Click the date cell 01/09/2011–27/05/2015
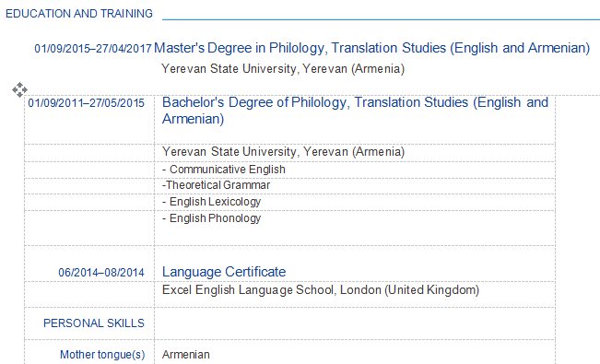The image size is (600, 364). (x=86, y=103)
